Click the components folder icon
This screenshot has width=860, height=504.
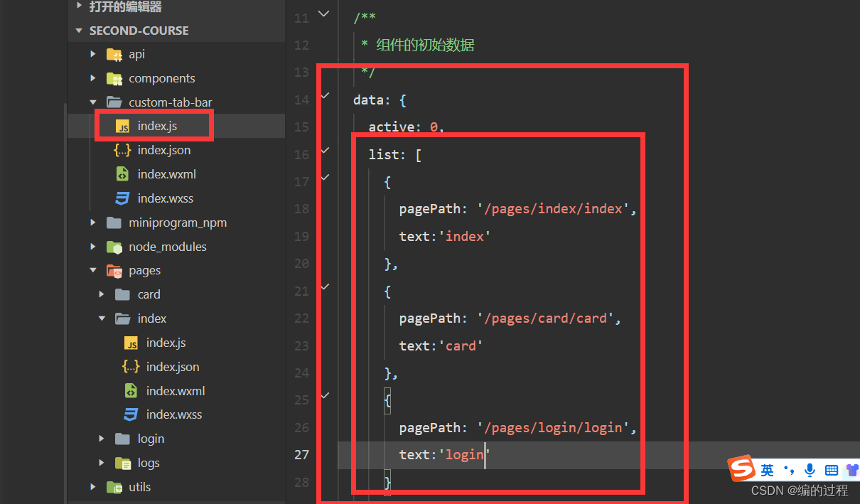[114, 78]
